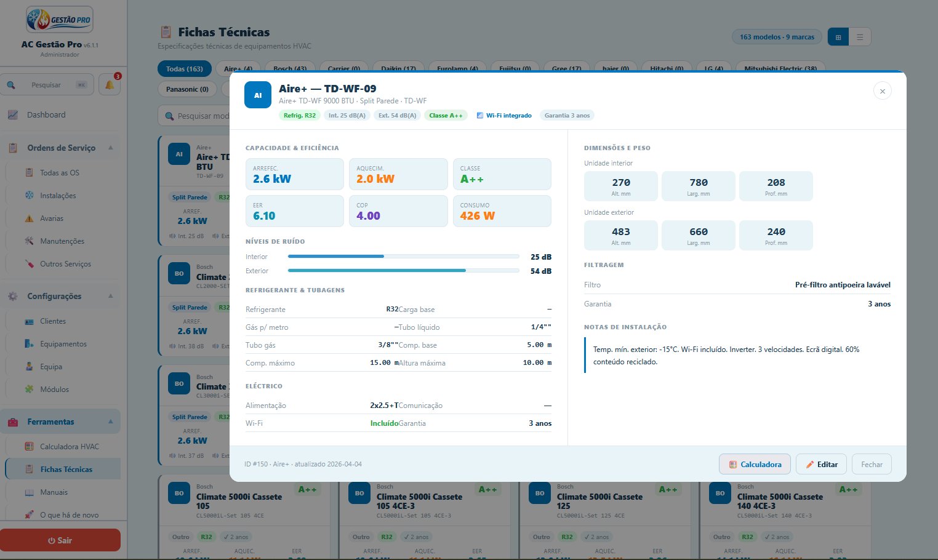The width and height of the screenshot is (938, 560).
Task: Close the Aire+ TD-WF-09 modal
Action: pos(882,91)
